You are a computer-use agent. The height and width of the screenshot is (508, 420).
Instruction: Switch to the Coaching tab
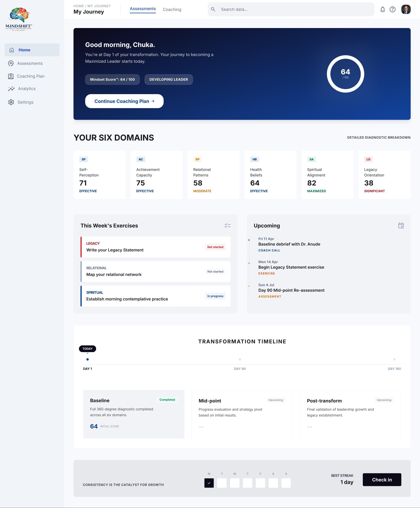[x=172, y=9]
